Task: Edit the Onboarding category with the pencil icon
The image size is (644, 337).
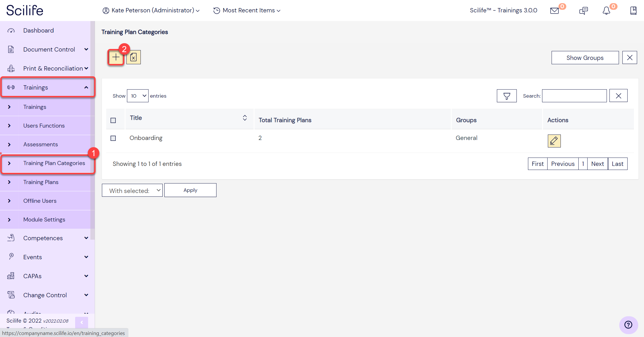Action: (554, 141)
